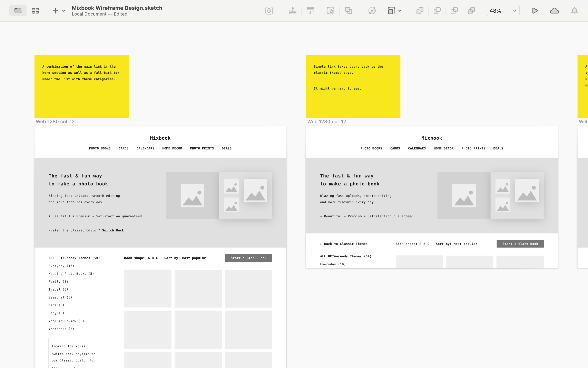Image resolution: width=588 pixels, height=368 pixels.
Task: Click document title Mixbook Wireframe Design.sketch
Action: 117,8
